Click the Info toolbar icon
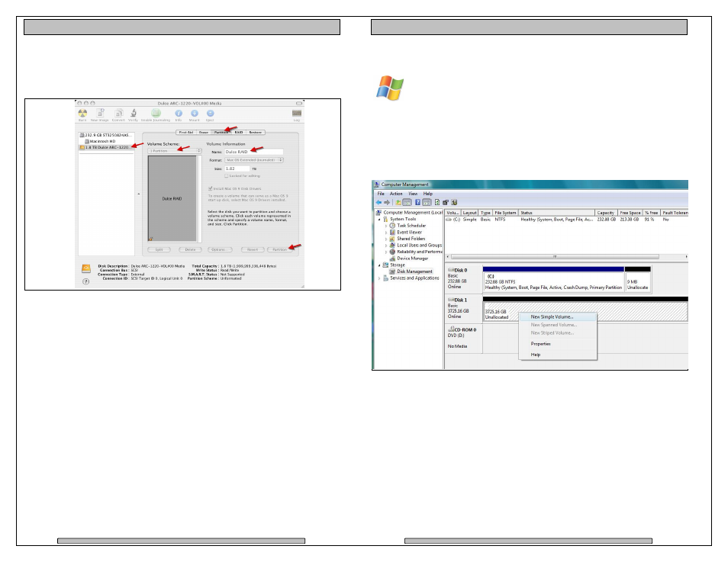 click(179, 113)
